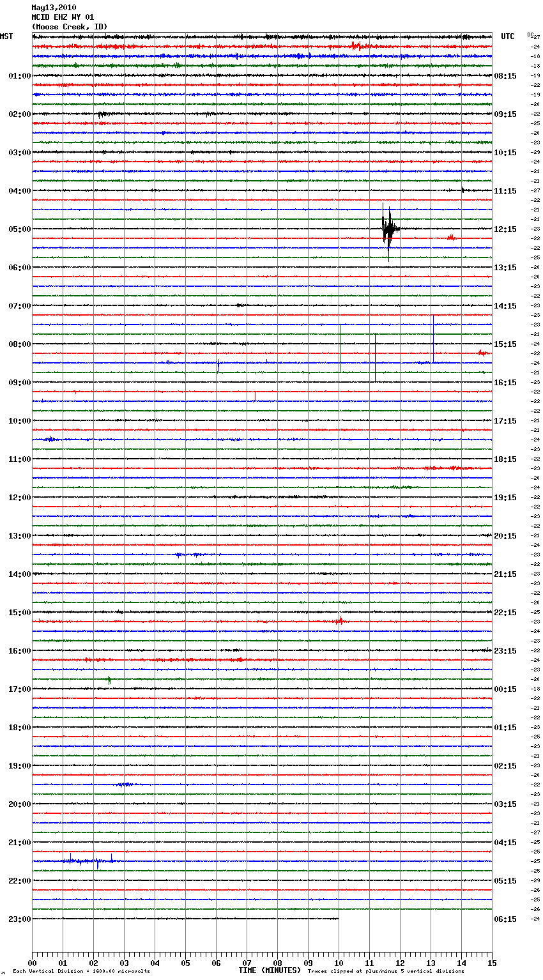
Task: Click the location label (Moose Creek, ID)
Action: point(70,27)
